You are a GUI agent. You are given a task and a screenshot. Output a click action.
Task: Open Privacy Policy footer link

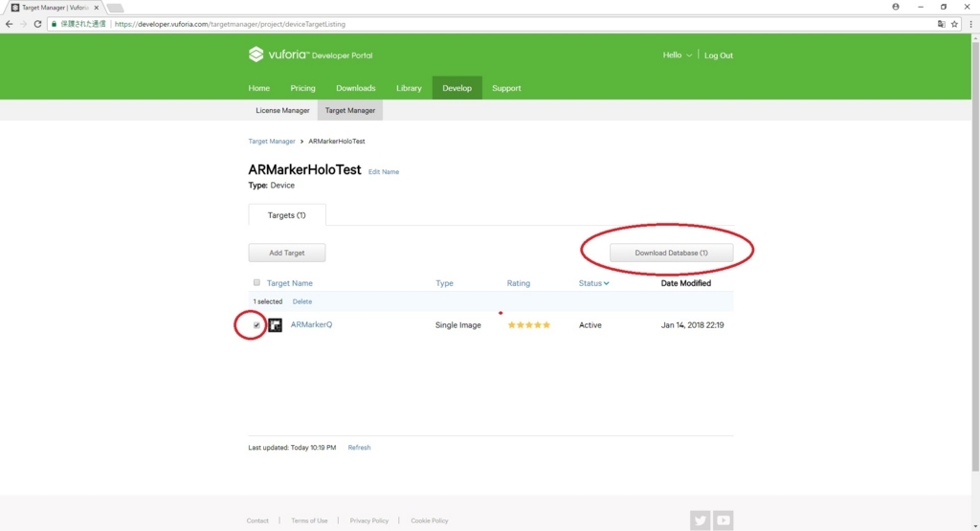(x=368, y=520)
